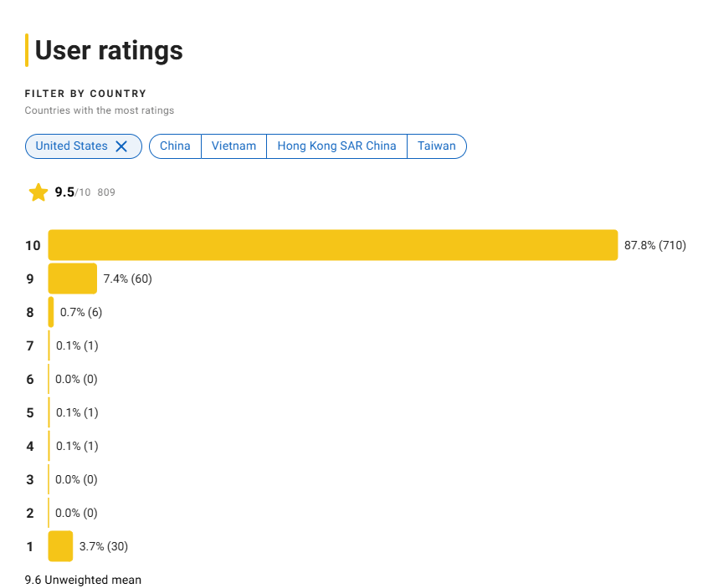Click the 9-star rating bar
This screenshot has height=588, width=708.
(x=73, y=279)
